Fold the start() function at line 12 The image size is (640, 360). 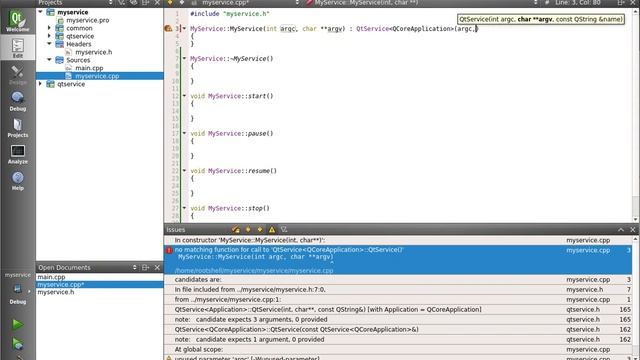coord(184,96)
